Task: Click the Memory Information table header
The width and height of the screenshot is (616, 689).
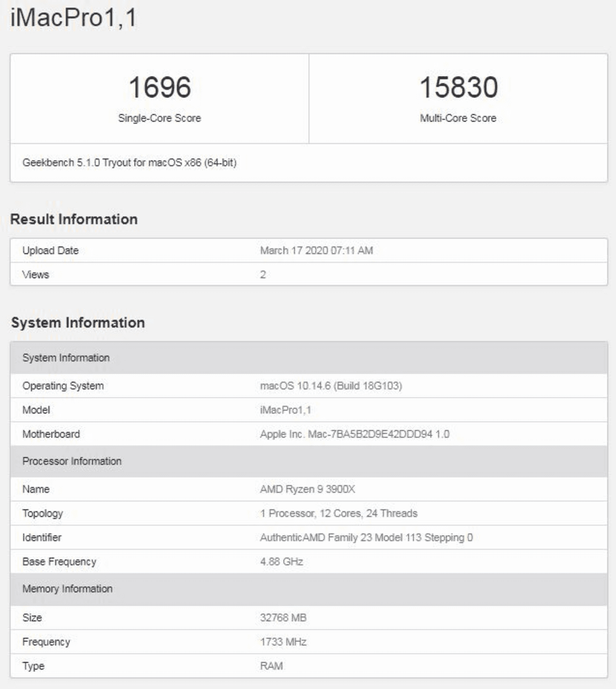Action: point(309,589)
